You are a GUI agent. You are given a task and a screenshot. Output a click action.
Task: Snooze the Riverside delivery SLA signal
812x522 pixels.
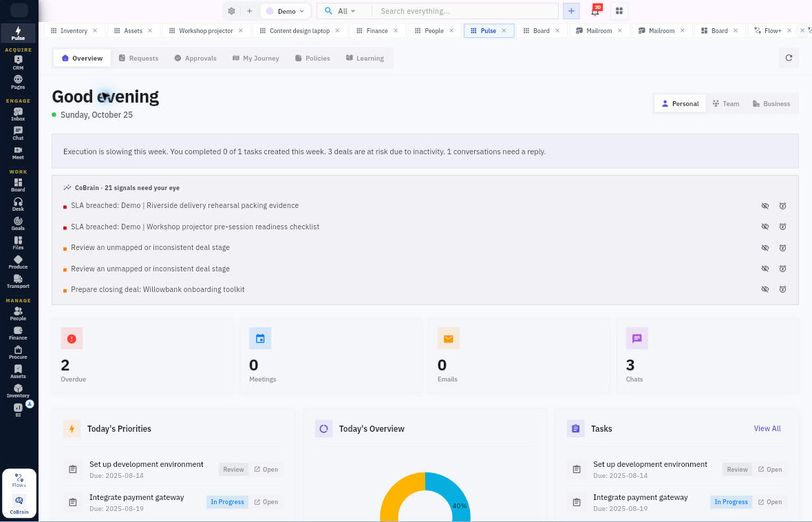point(782,206)
